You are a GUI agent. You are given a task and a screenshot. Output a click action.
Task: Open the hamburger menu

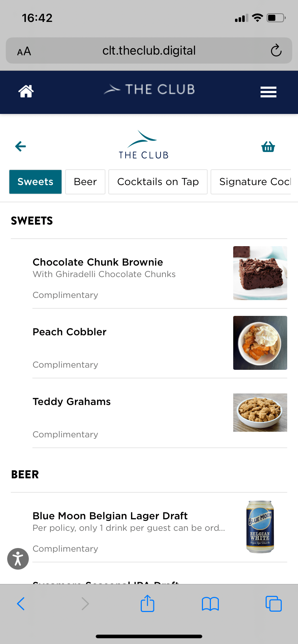268,92
